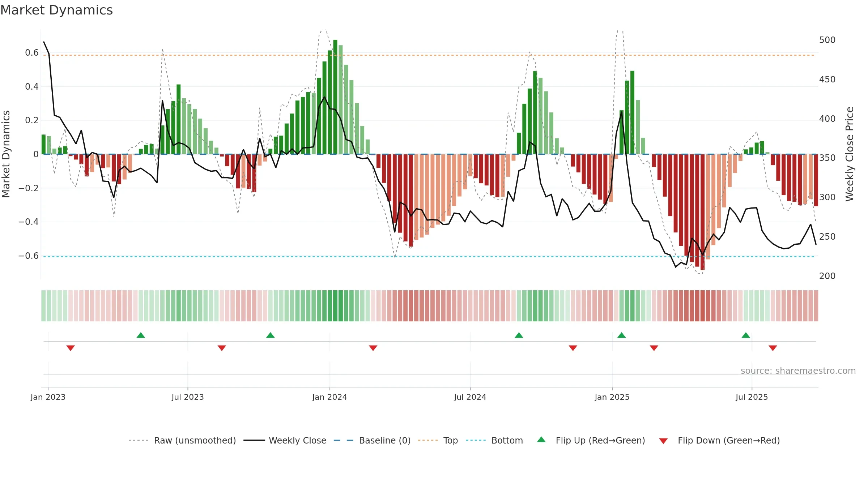Click the orange dashed Top threshold line

[429, 55]
